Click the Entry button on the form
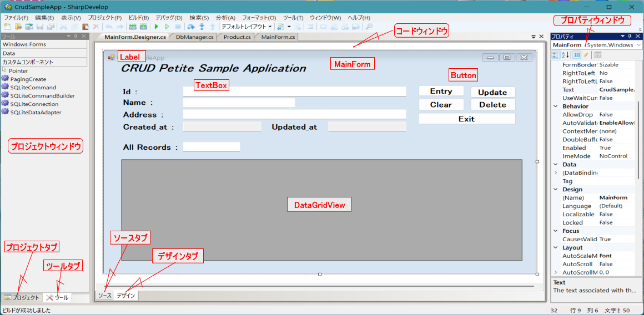This screenshot has width=644, height=315. 441,92
